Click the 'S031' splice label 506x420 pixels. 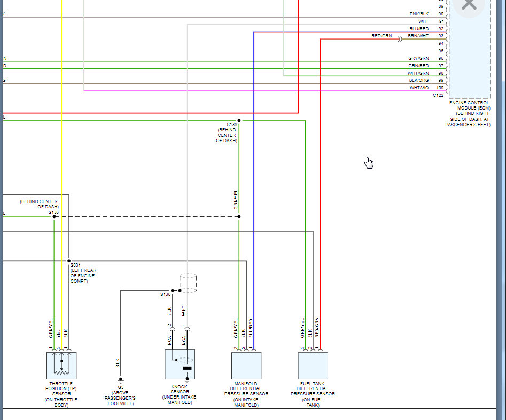(75, 265)
